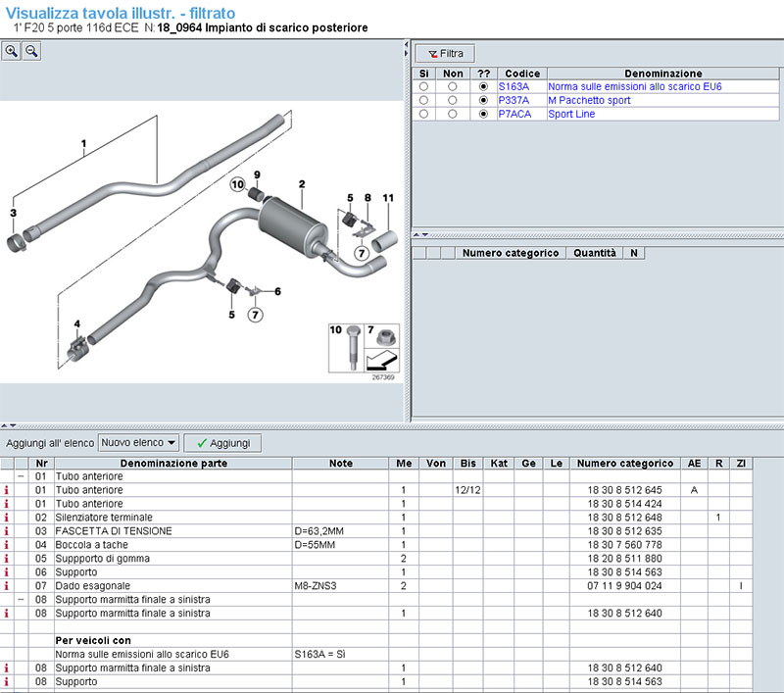Image resolution: width=784 pixels, height=693 pixels.
Task: Open info icon for FASCETTA DI TENSIONE
Action: (8, 530)
